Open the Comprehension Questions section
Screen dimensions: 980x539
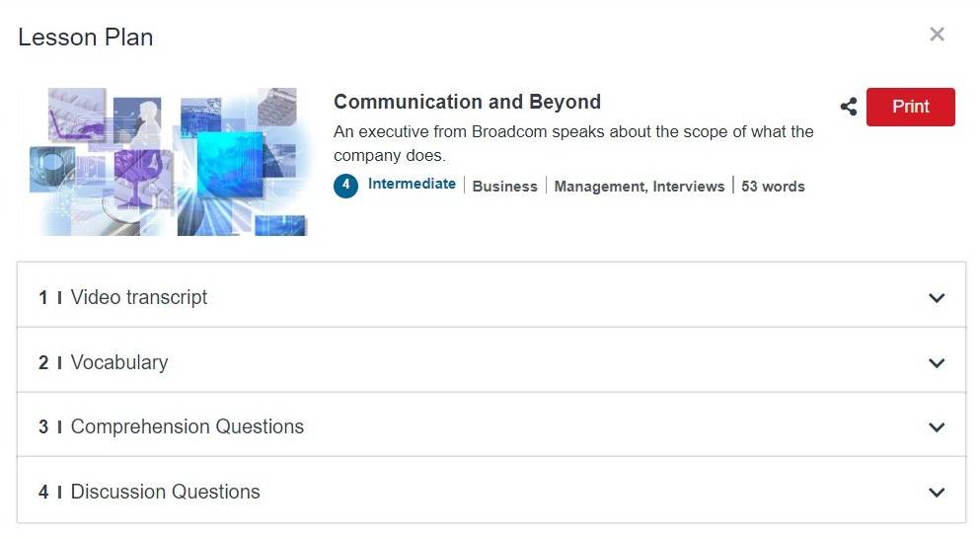(491, 424)
